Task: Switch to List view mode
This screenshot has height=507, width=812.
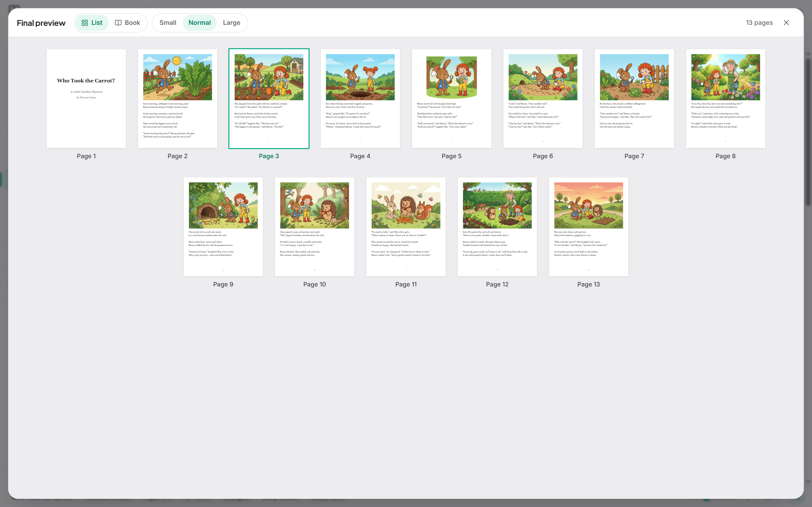Action: (x=92, y=23)
